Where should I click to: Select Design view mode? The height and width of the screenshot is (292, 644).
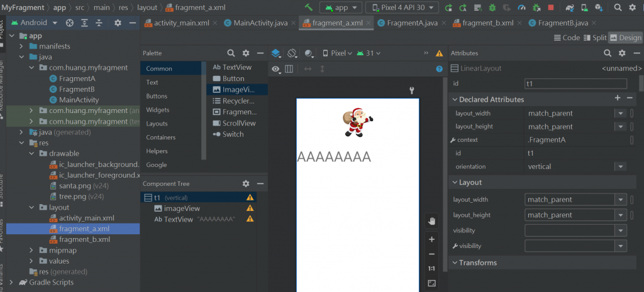click(x=626, y=38)
